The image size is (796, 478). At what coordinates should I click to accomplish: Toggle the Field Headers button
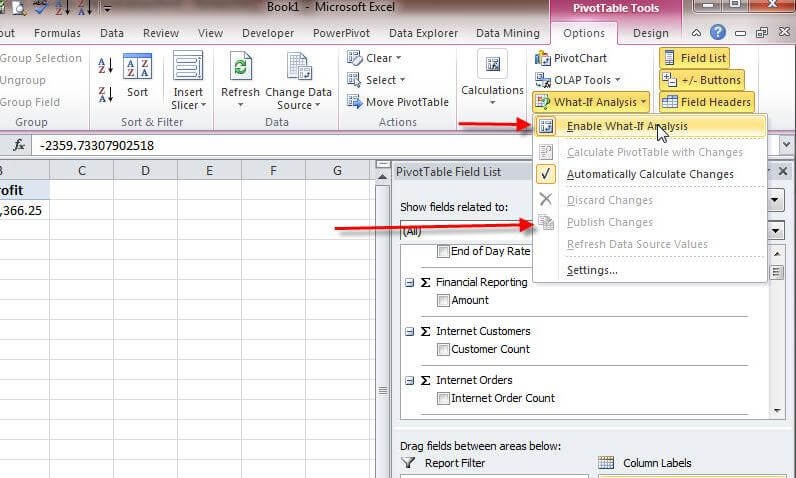point(706,102)
